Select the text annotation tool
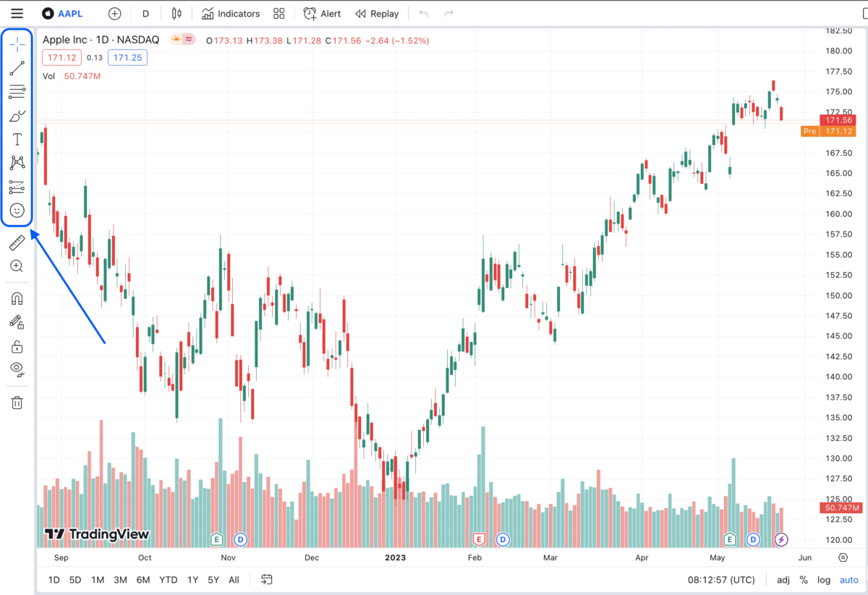The height and width of the screenshot is (595, 868). (17, 139)
